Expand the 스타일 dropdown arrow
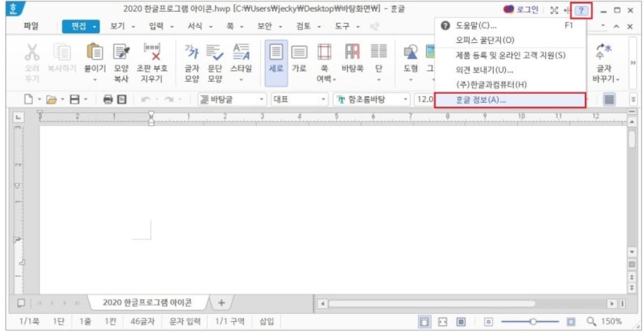Viewport: 644px width, 332px height. (x=241, y=80)
